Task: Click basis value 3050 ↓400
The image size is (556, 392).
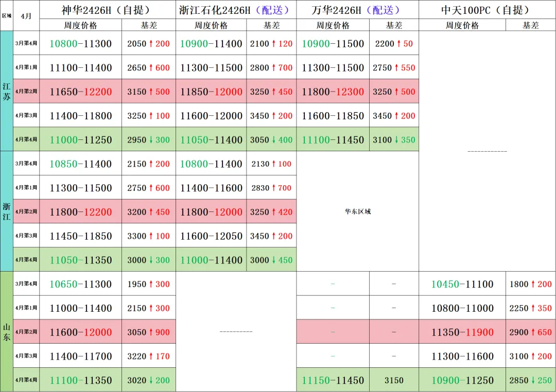Action: pos(271,139)
